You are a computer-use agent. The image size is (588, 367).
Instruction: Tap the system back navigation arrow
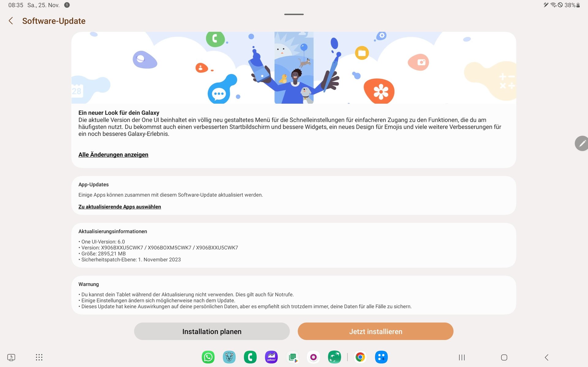click(547, 357)
